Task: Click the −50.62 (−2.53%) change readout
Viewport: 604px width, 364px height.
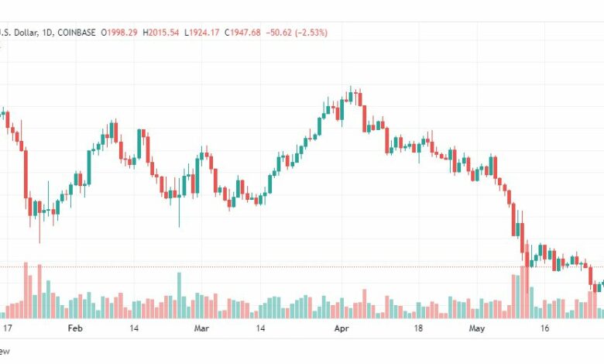Action: coord(297,33)
